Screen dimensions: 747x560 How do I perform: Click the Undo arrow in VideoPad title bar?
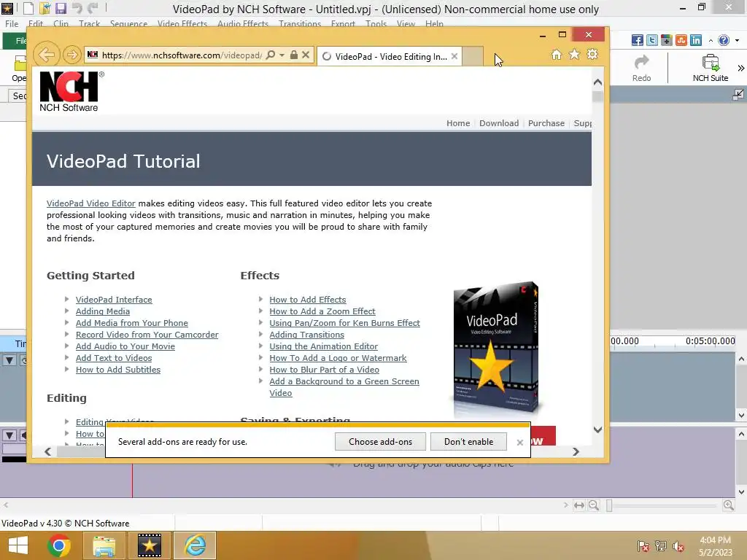click(77, 8)
